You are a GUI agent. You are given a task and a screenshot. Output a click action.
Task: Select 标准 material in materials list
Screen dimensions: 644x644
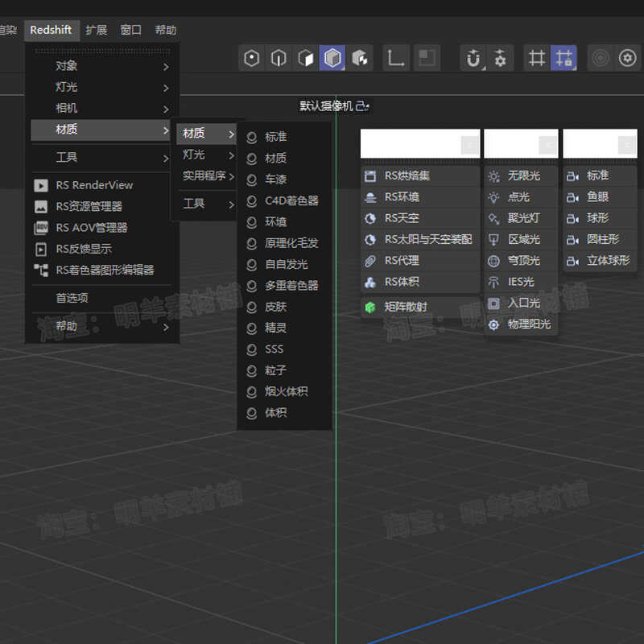(284, 137)
